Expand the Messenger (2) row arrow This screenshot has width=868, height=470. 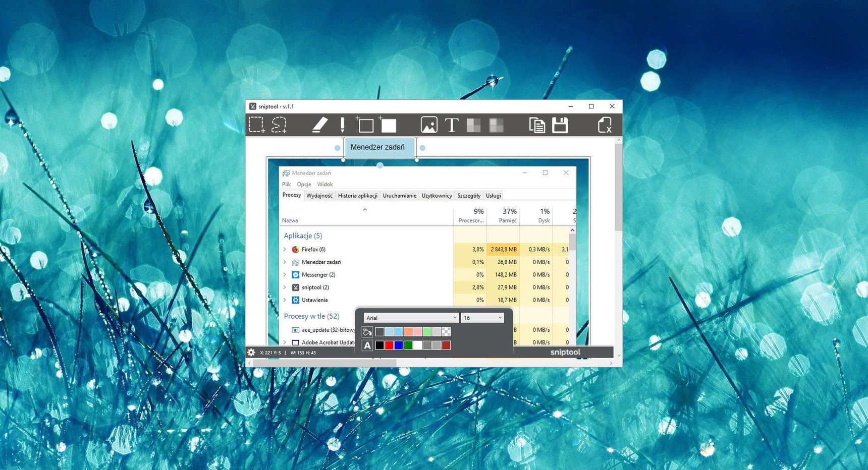click(285, 275)
